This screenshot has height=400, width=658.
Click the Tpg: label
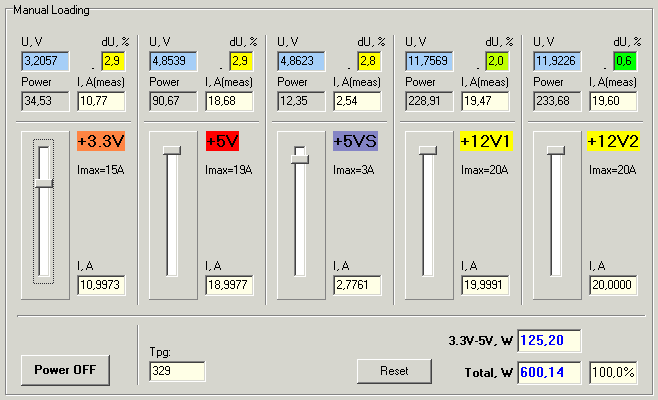coord(160,352)
